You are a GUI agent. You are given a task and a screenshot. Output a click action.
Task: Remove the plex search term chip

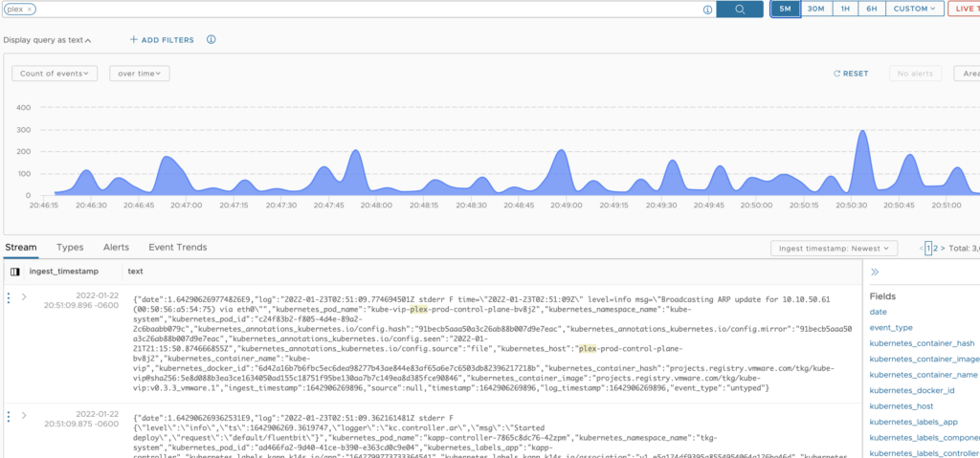pos(31,9)
